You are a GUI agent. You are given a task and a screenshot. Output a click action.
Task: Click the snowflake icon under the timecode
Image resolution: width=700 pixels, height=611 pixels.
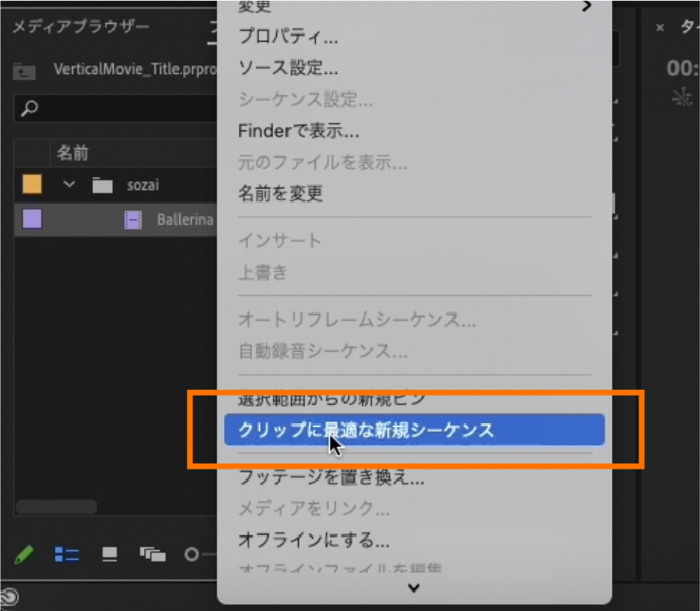[682, 96]
